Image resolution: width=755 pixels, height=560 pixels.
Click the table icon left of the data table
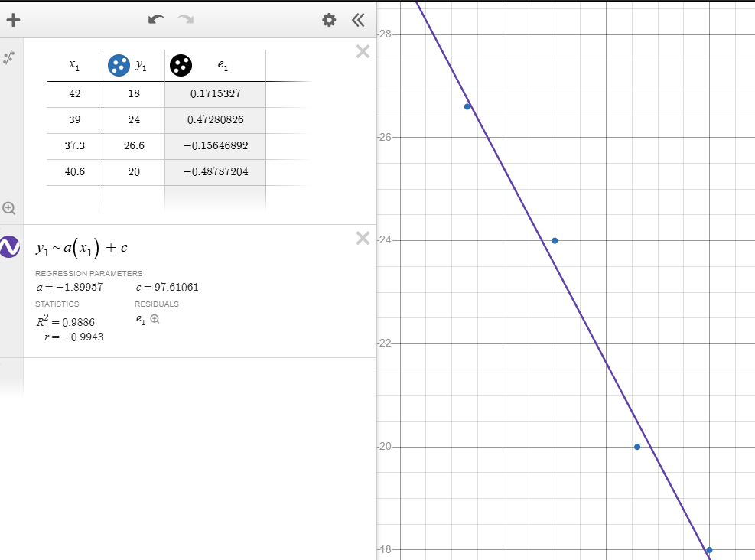click(x=9, y=58)
